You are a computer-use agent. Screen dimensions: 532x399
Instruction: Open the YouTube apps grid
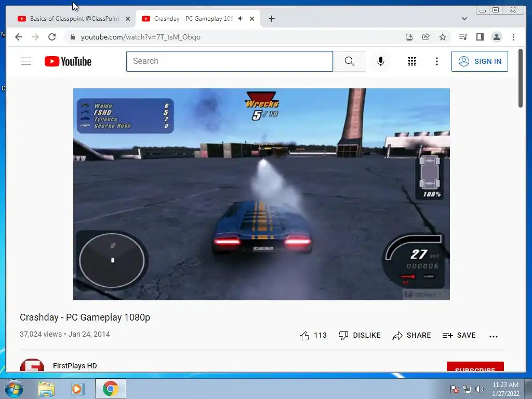click(412, 61)
